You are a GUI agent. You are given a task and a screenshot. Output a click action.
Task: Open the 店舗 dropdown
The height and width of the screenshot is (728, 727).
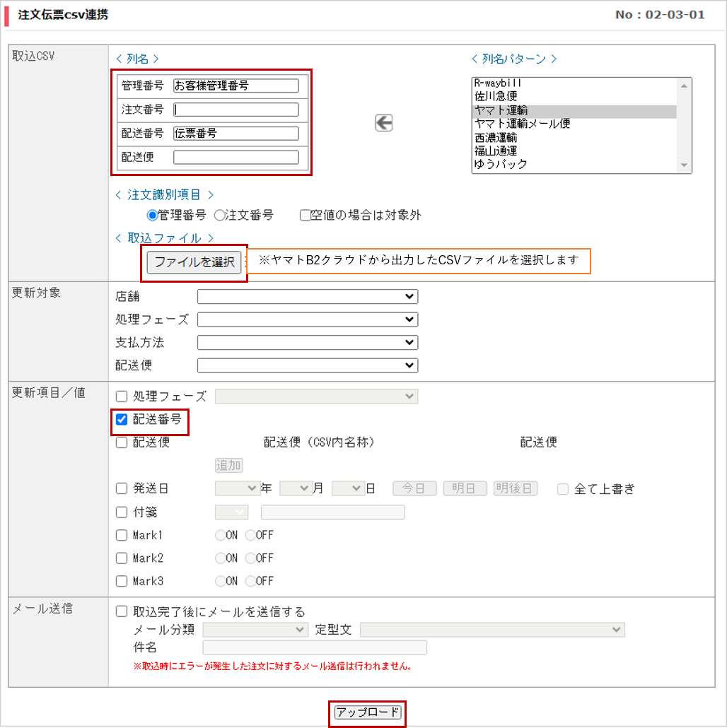[308, 296]
